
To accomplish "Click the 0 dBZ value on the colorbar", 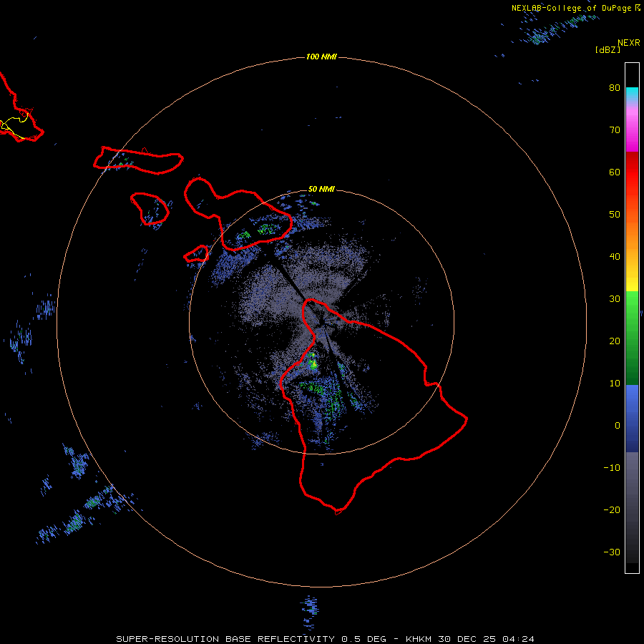I will pyautogui.click(x=618, y=426).
